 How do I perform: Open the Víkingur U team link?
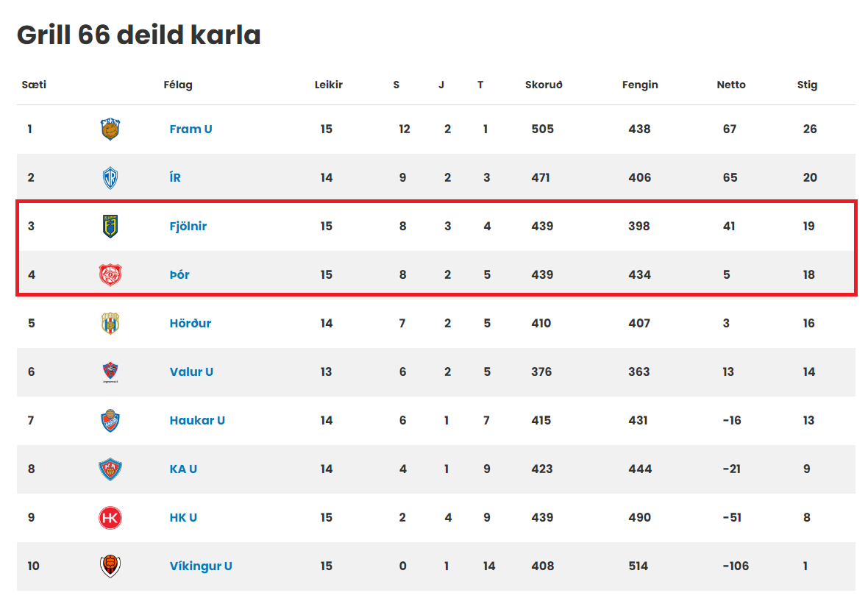click(200, 566)
